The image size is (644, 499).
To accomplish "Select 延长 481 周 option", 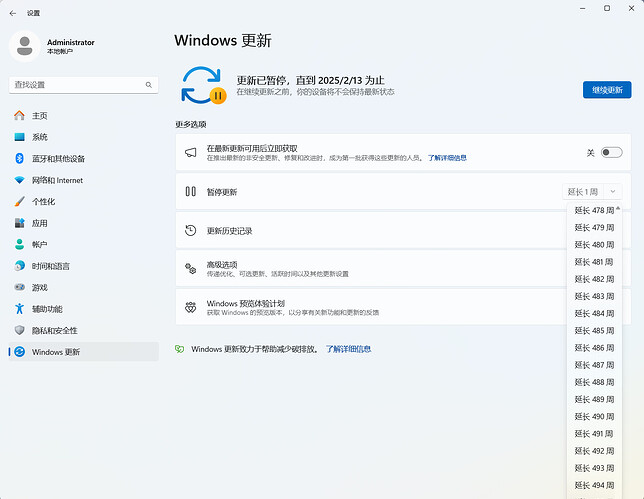I will (594, 262).
